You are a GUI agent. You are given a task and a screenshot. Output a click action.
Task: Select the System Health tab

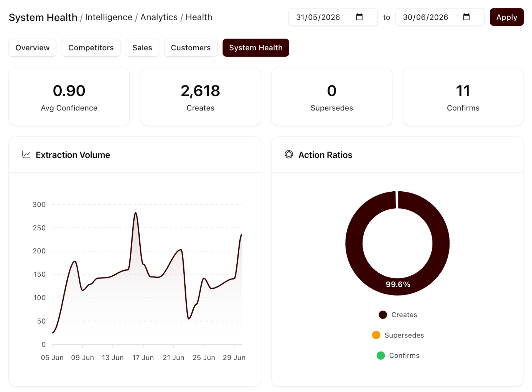[256, 48]
